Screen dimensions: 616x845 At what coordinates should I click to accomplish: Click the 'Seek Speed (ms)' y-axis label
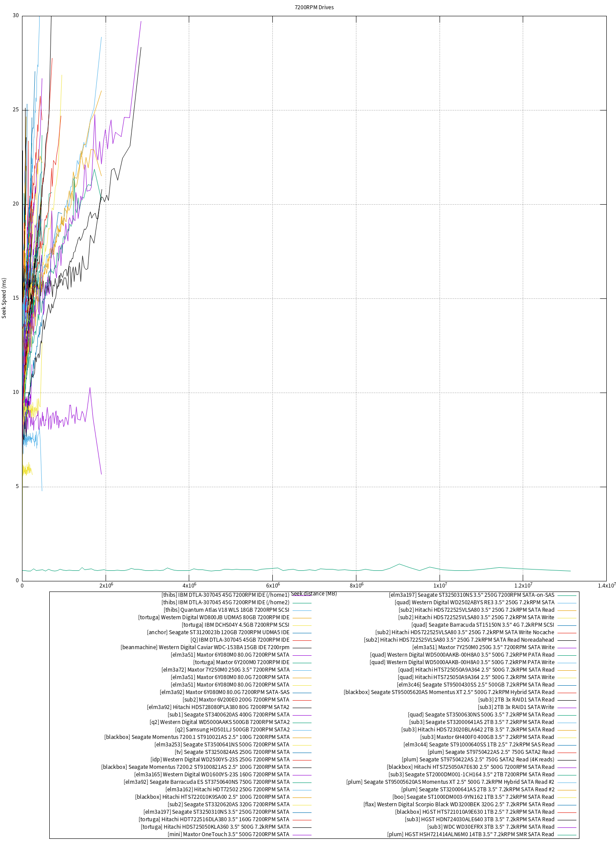point(4,298)
